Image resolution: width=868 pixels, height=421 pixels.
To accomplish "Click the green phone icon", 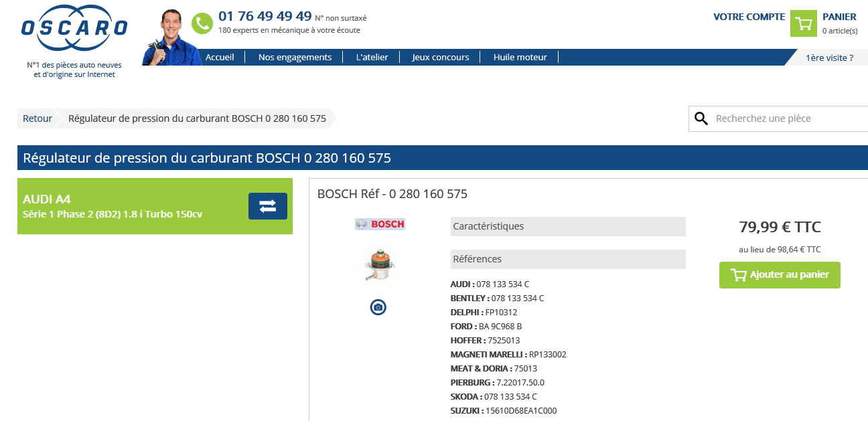I will pyautogui.click(x=202, y=23).
